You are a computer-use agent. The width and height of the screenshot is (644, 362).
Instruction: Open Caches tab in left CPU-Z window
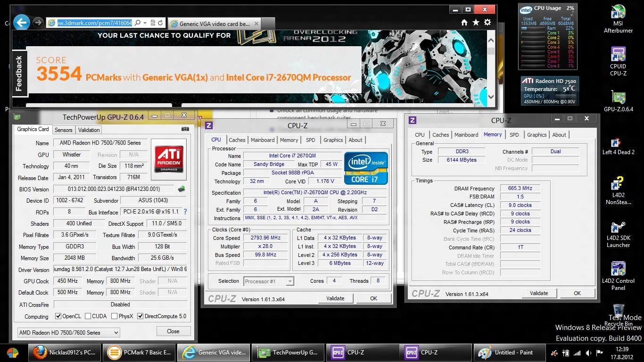tap(237, 140)
